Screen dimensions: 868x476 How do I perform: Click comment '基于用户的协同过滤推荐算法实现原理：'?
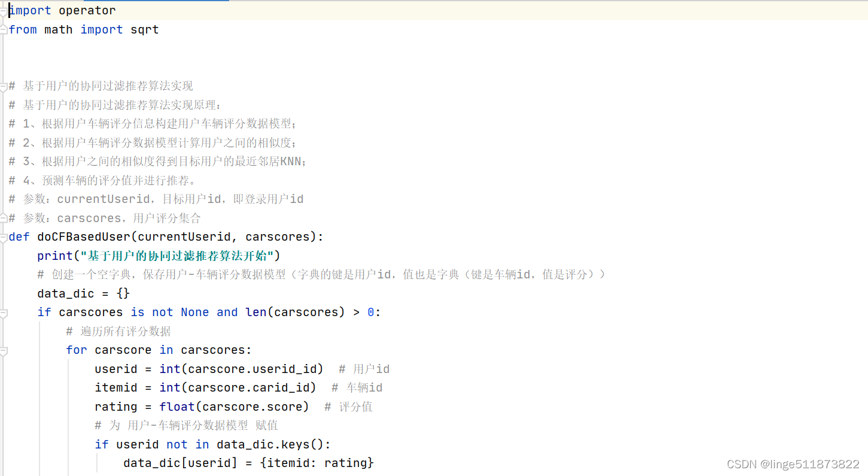tap(115, 105)
